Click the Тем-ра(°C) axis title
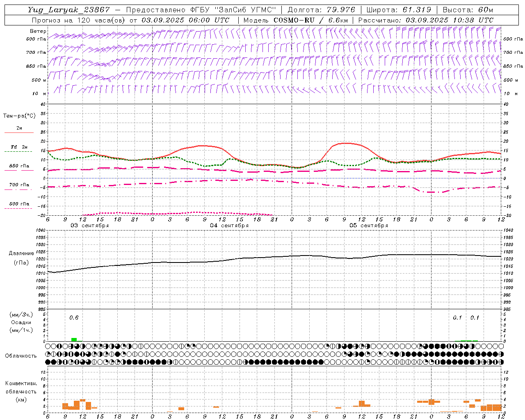The width and height of the screenshot is (525, 420). 19,116
